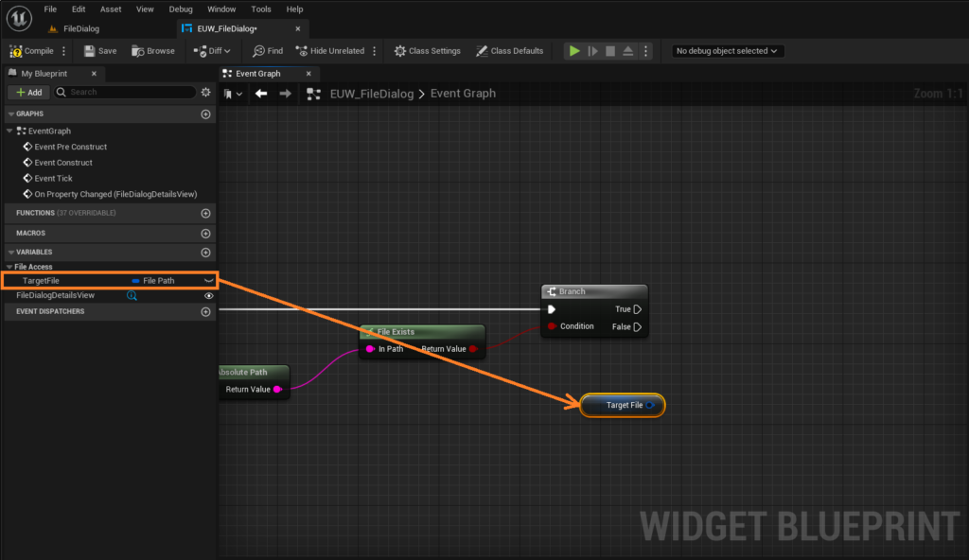Stop the play session
Viewport: 969px width, 560px height.
(x=610, y=51)
